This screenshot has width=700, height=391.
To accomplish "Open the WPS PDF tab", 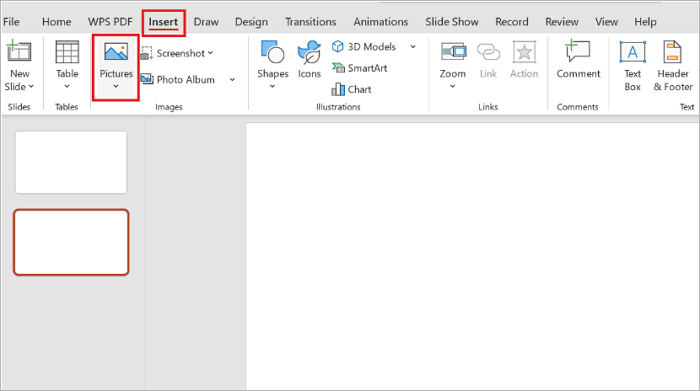I will pyautogui.click(x=110, y=21).
